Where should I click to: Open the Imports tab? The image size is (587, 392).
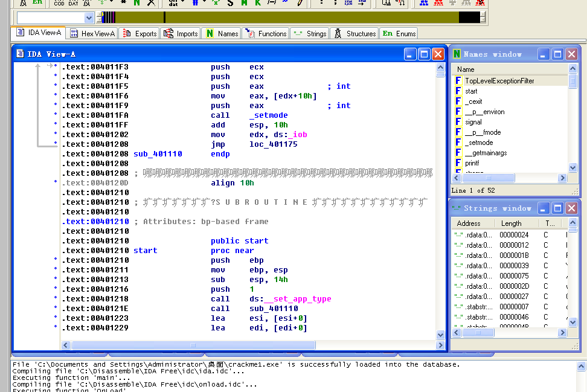point(181,34)
